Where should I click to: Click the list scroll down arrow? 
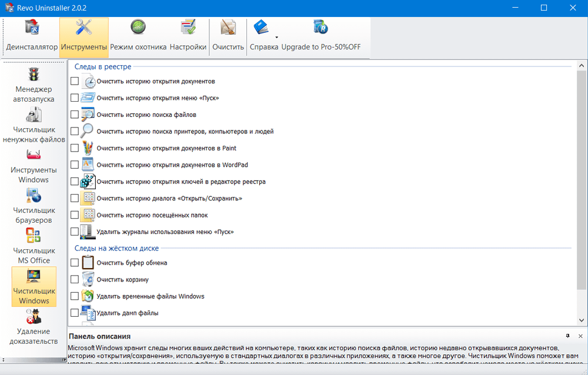pos(582,320)
